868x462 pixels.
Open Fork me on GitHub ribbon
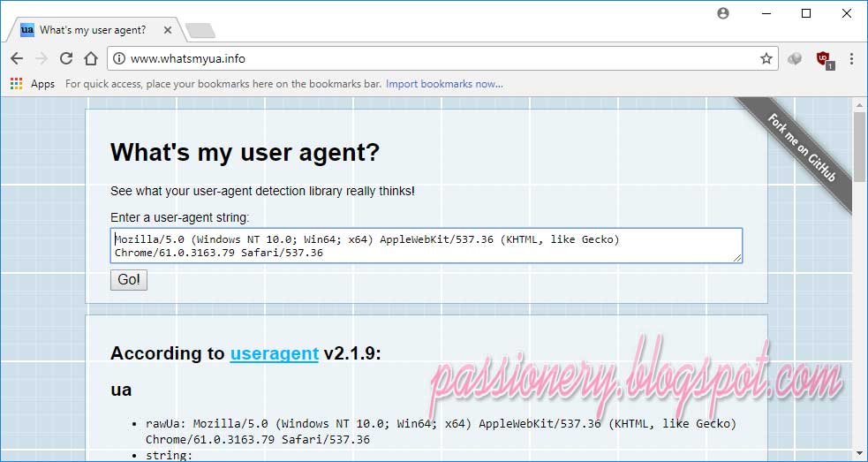click(x=801, y=148)
